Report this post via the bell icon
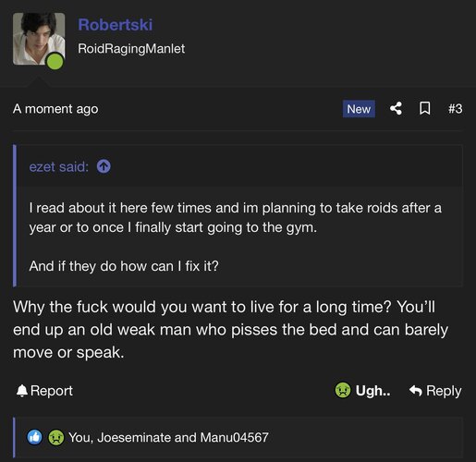Image resolution: width=476 pixels, height=462 pixels. (22, 391)
